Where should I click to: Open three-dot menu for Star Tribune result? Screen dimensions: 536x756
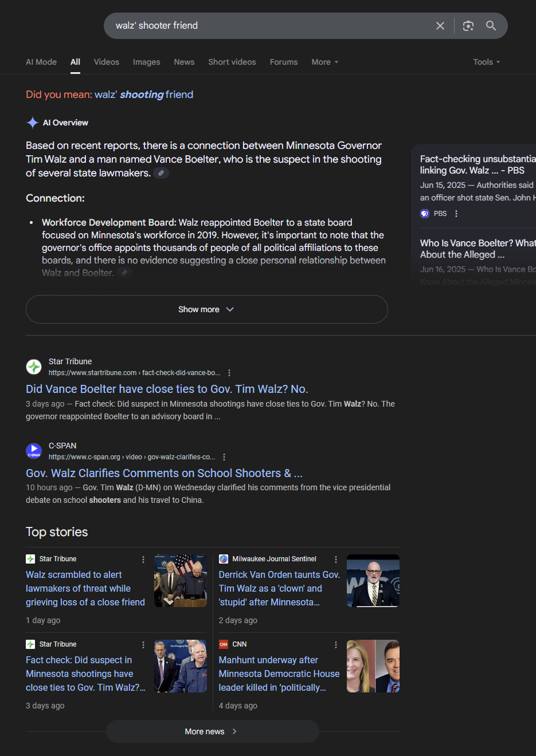click(229, 373)
